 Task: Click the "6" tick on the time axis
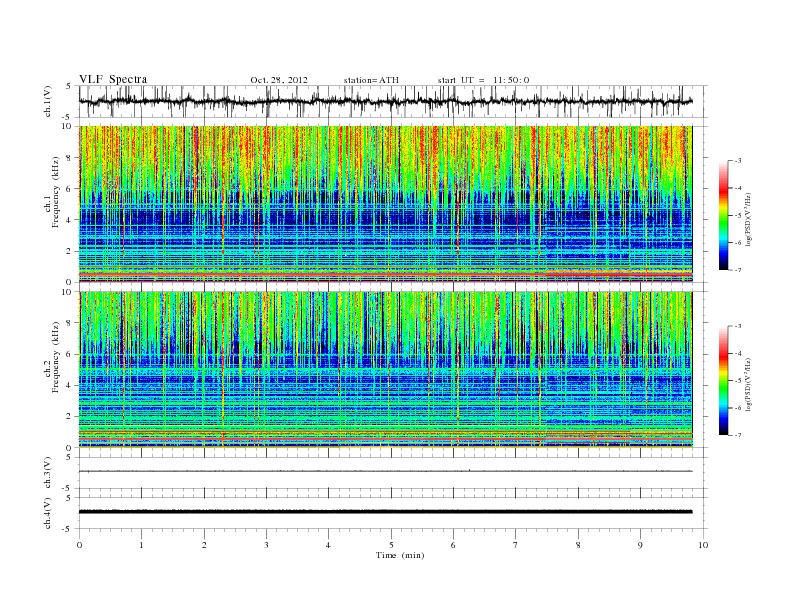[454, 545]
